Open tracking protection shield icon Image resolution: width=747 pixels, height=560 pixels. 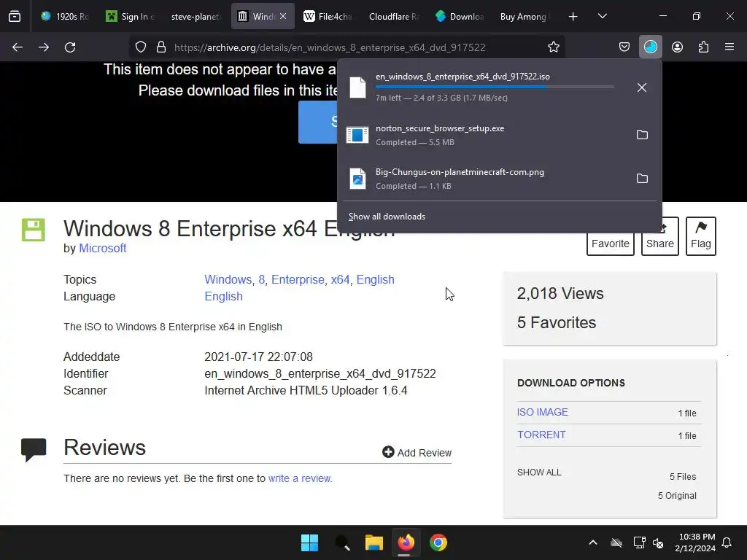141,47
